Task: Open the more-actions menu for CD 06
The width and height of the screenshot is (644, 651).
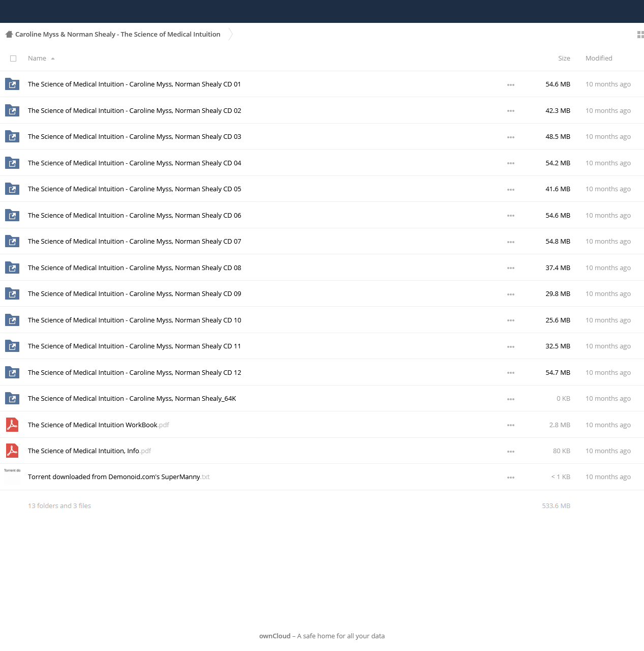Action: pyautogui.click(x=511, y=216)
